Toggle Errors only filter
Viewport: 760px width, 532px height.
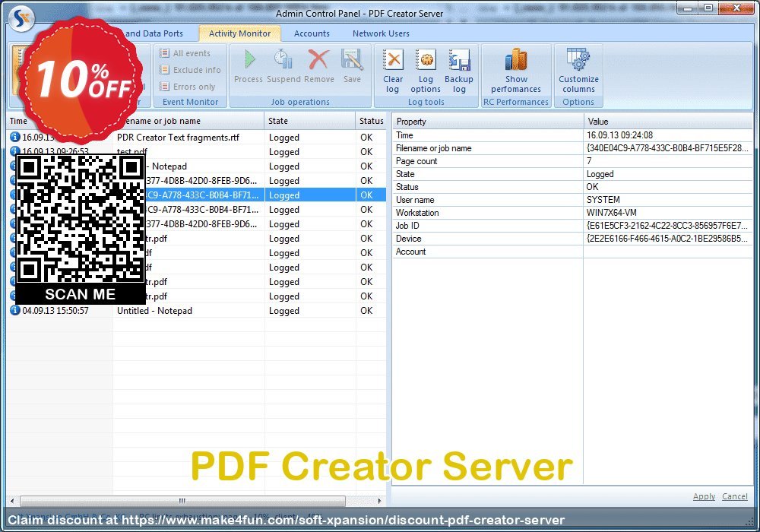[x=188, y=87]
